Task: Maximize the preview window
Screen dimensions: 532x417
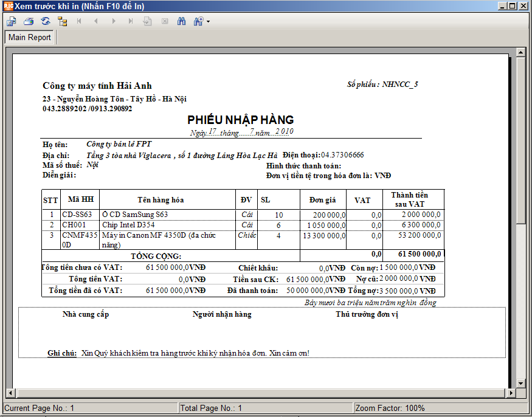Action: click(513, 5)
